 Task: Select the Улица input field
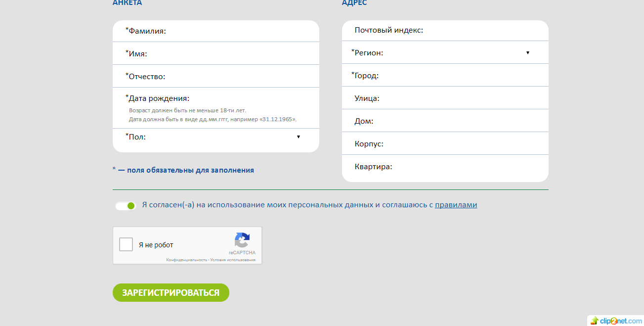(x=460, y=98)
